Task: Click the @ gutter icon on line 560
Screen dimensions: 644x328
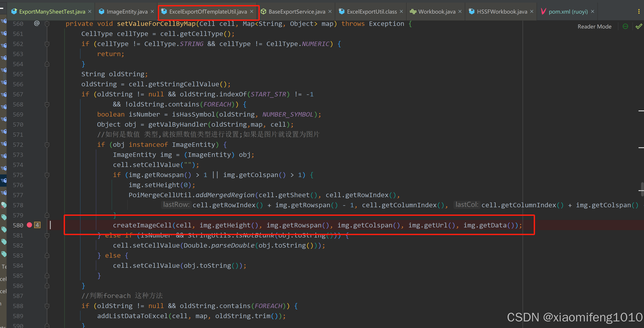Action: point(37,23)
